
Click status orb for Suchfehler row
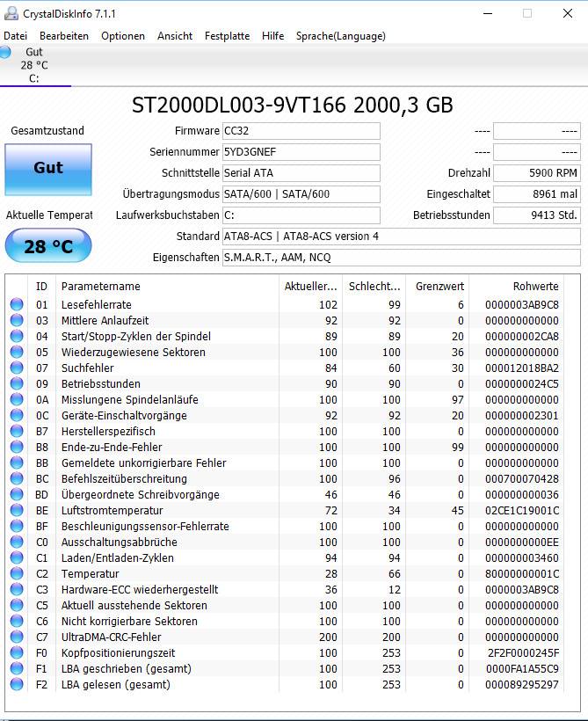pos(17,368)
